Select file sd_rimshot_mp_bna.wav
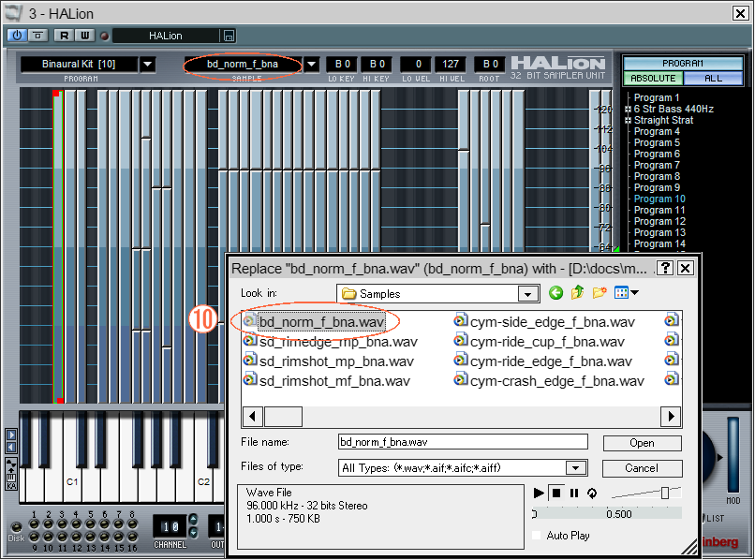Viewport: 755px width, 560px height. click(x=330, y=361)
